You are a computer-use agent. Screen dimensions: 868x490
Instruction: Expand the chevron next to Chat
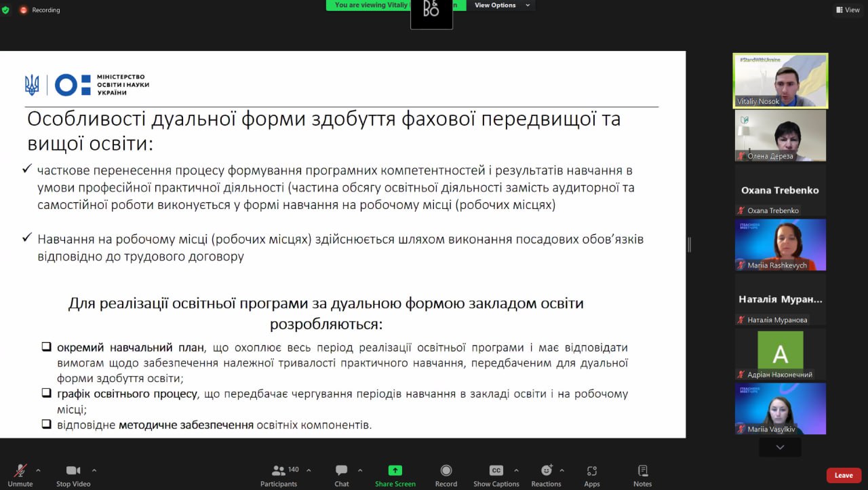click(359, 470)
